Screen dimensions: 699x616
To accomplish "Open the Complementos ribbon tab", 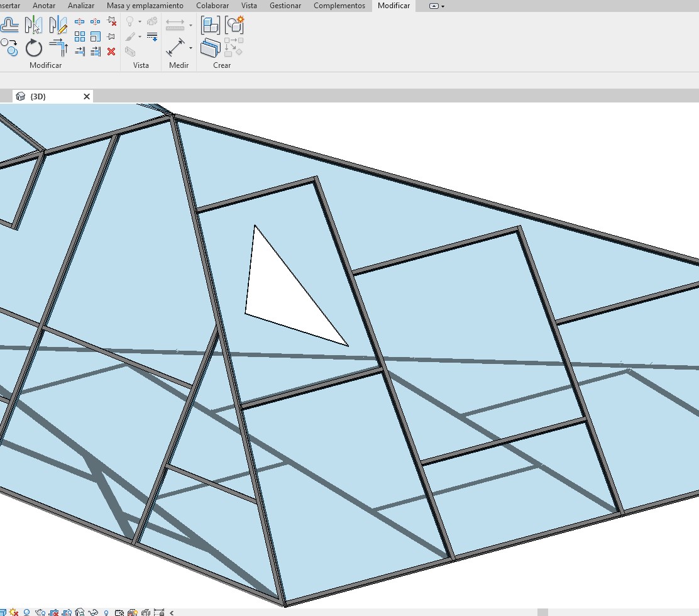I will 339,6.
